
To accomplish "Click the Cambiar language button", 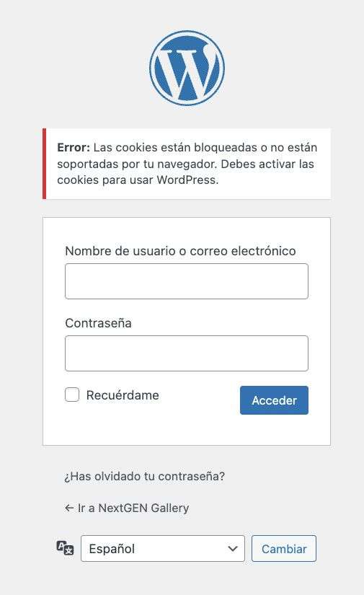I will click(x=283, y=548).
